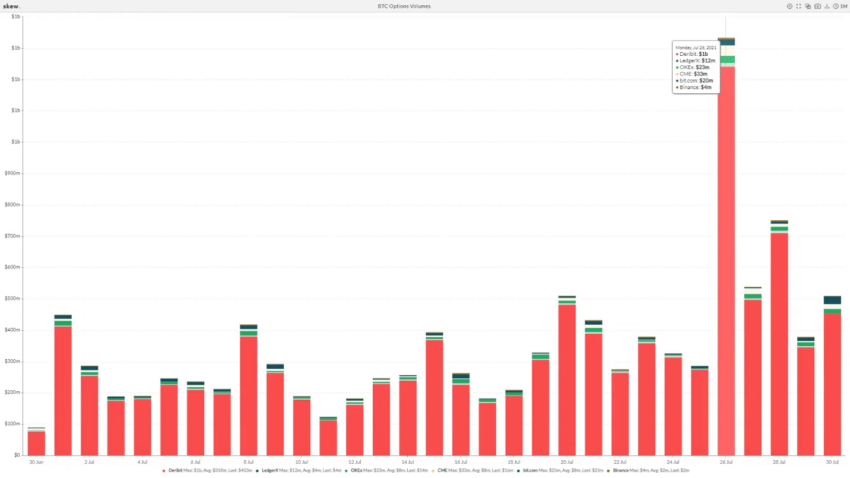
Task: Click the settings gear icon in chart header
Action: [789, 6]
